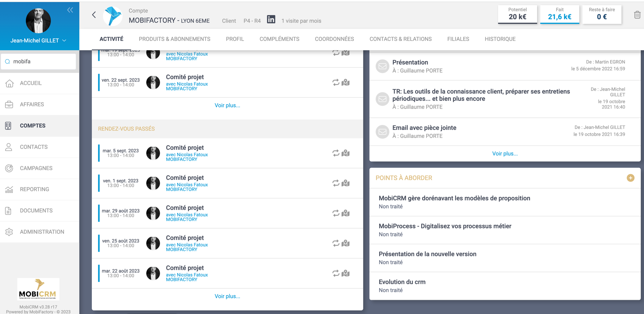Viewport: 644px width, 314px height.
Task: Open the Historique tab
Action: (500, 39)
